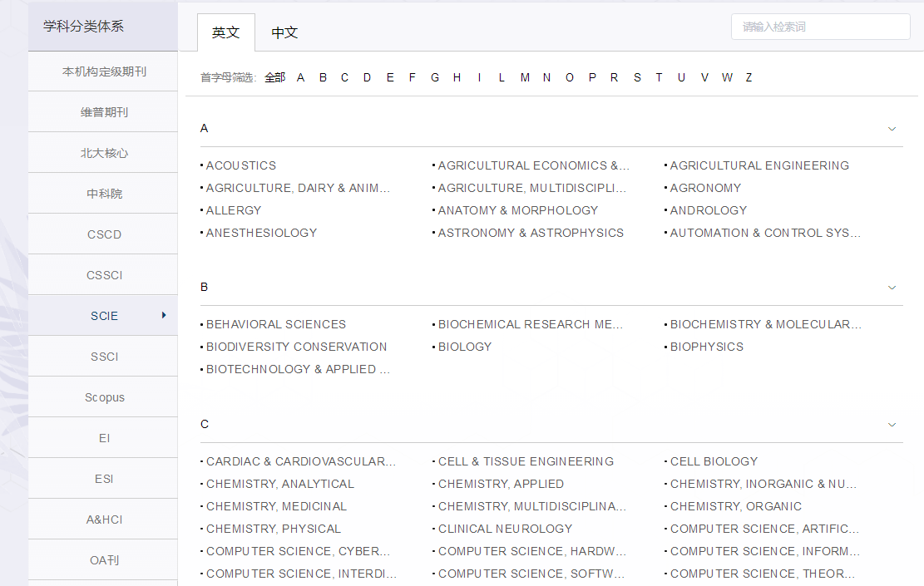Filter by first letter M
Screen dimensions: 924x586
click(x=525, y=77)
